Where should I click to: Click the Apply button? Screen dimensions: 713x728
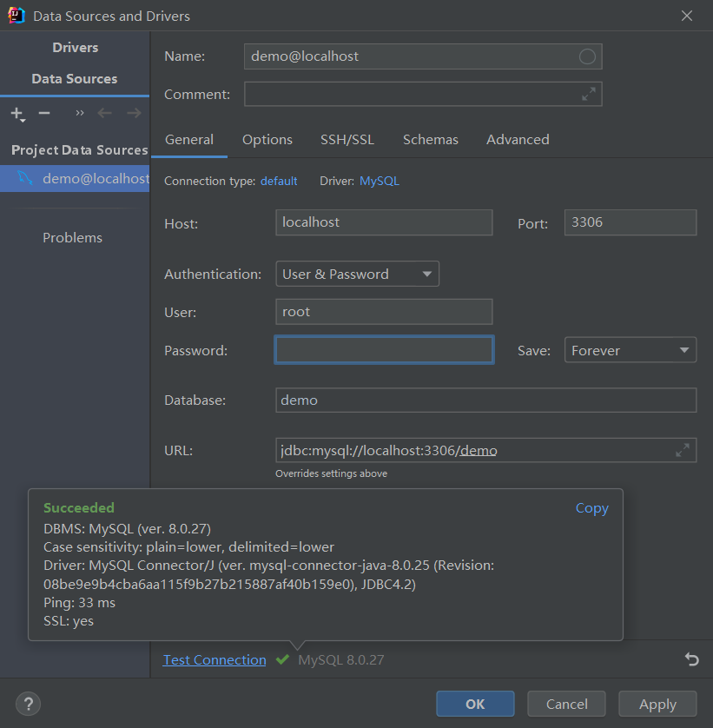pos(657,704)
